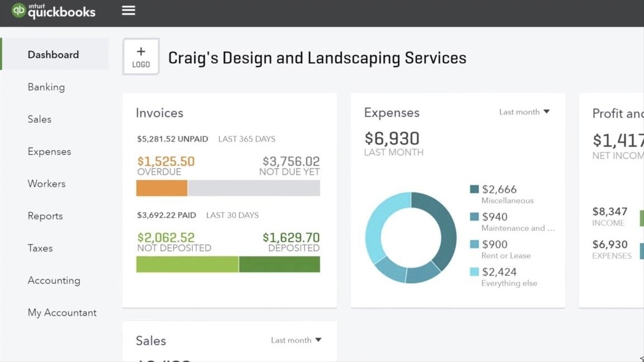Select Accounting from the sidebar

click(54, 280)
